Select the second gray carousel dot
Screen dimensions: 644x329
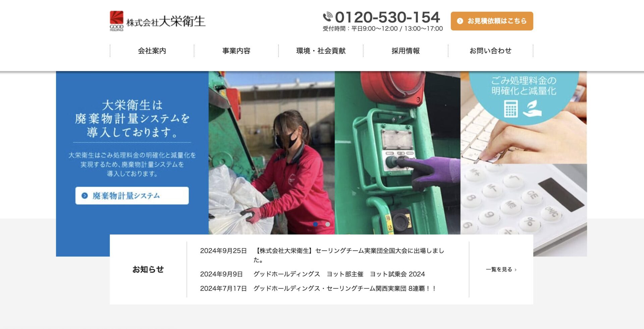pyautogui.click(x=328, y=224)
